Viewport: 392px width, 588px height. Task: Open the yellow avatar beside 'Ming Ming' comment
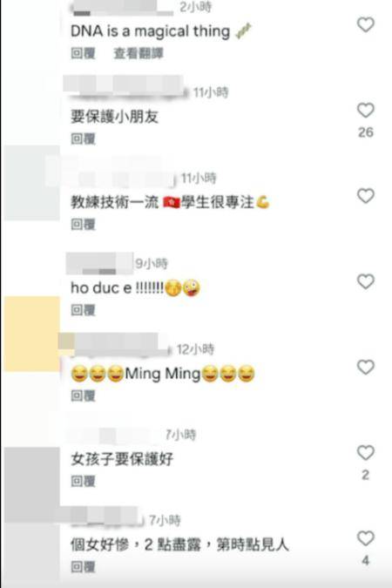tap(32, 334)
